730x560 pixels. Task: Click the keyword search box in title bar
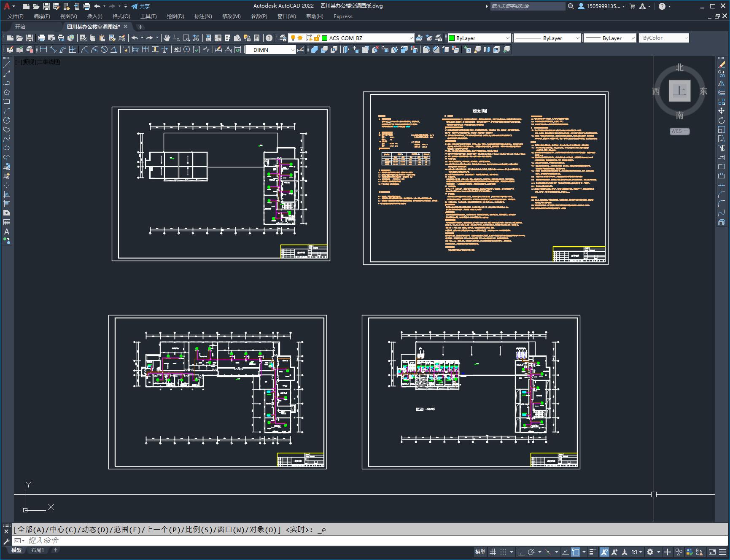click(528, 6)
